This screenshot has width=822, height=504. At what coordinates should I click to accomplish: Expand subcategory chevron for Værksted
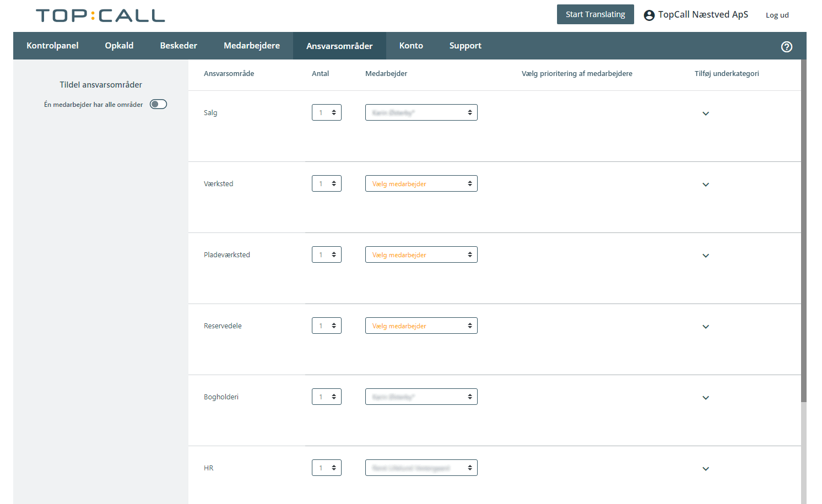pyautogui.click(x=706, y=185)
